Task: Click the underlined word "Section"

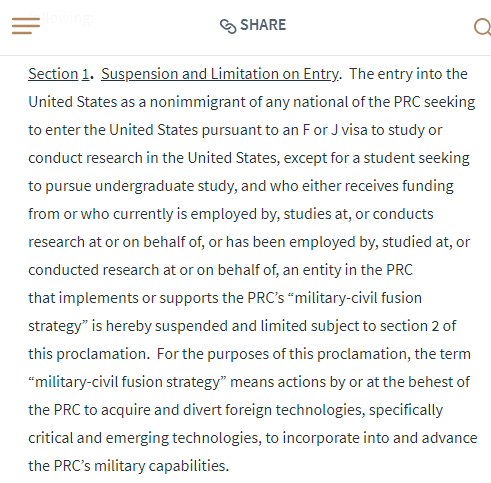Action: click(53, 74)
